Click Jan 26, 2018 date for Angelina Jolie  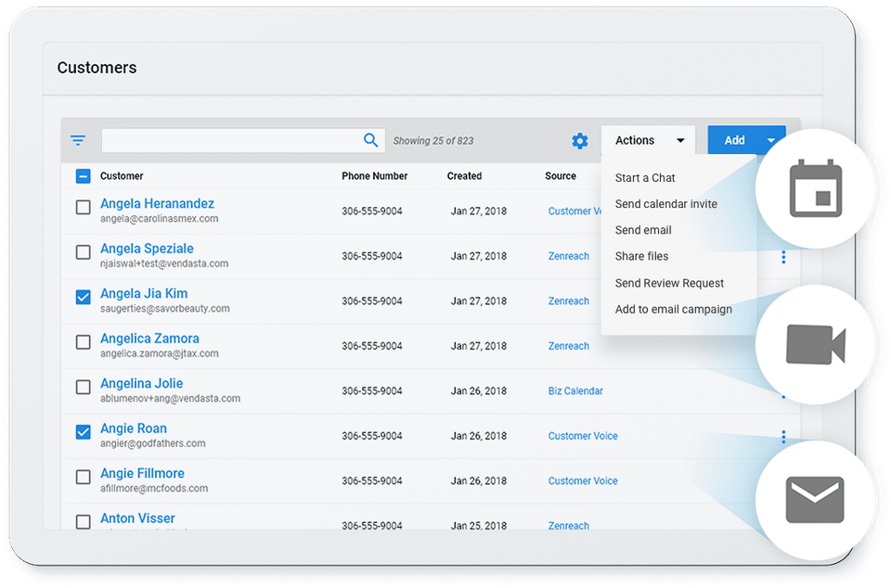pos(479,391)
